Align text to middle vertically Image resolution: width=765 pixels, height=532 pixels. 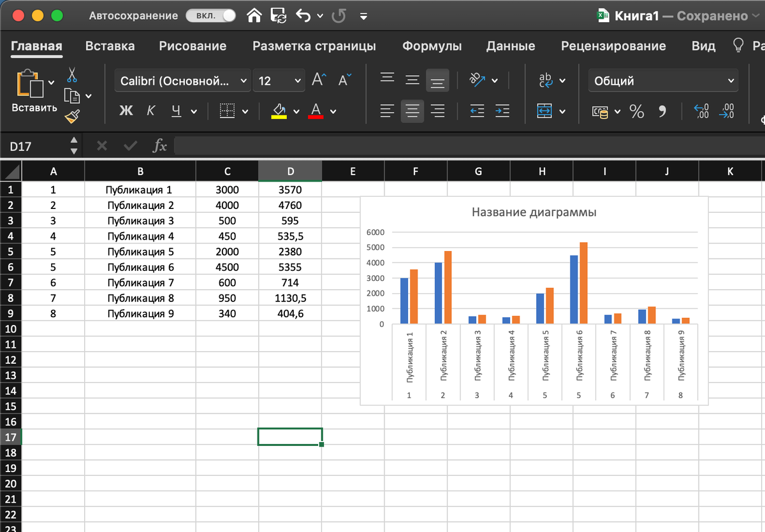pyautogui.click(x=412, y=80)
